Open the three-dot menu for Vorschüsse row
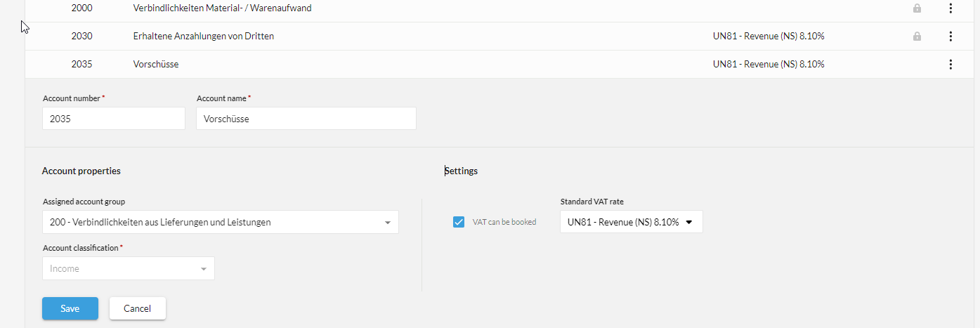The height and width of the screenshot is (328, 980). click(x=950, y=65)
